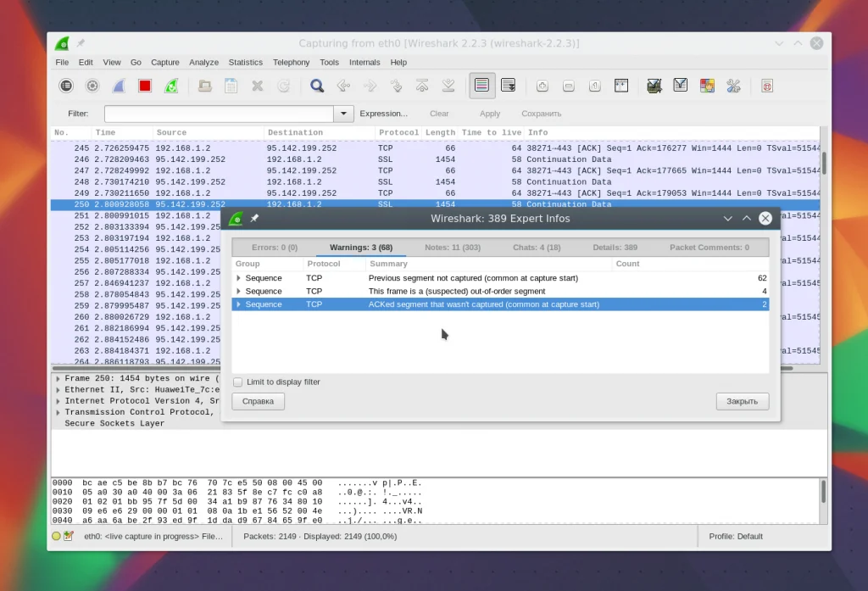Click the Find packet magnifier icon

tap(317, 86)
